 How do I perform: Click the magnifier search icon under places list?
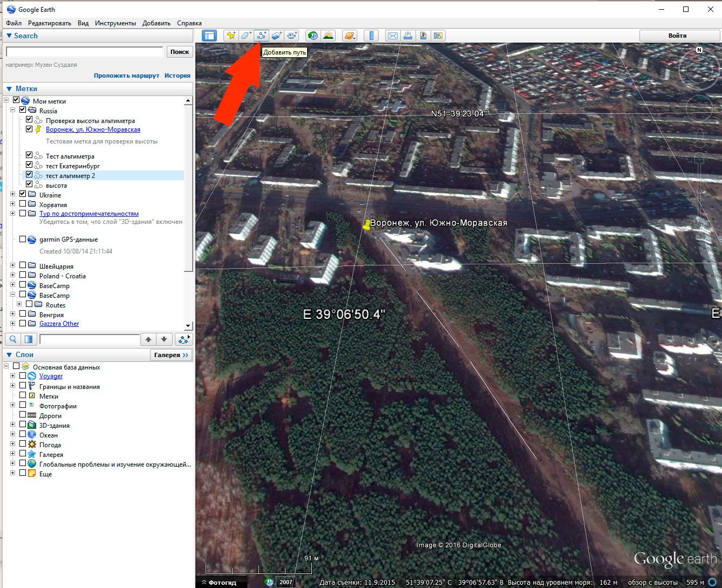pyautogui.click(x=13, y=339)
